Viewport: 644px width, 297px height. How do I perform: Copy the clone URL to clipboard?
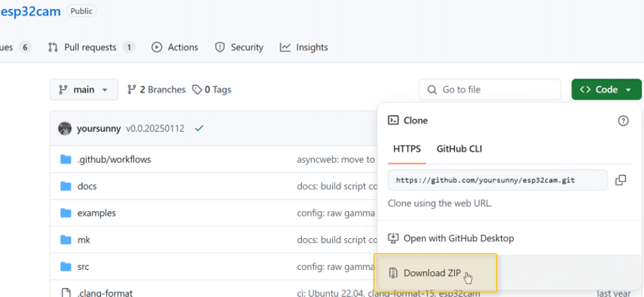click(x=621, y=180)
